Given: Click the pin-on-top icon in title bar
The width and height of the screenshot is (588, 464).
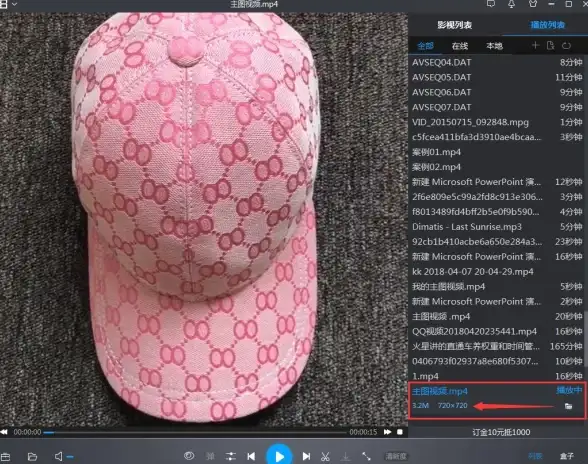Looking at the screenshot, I should 511,4.
